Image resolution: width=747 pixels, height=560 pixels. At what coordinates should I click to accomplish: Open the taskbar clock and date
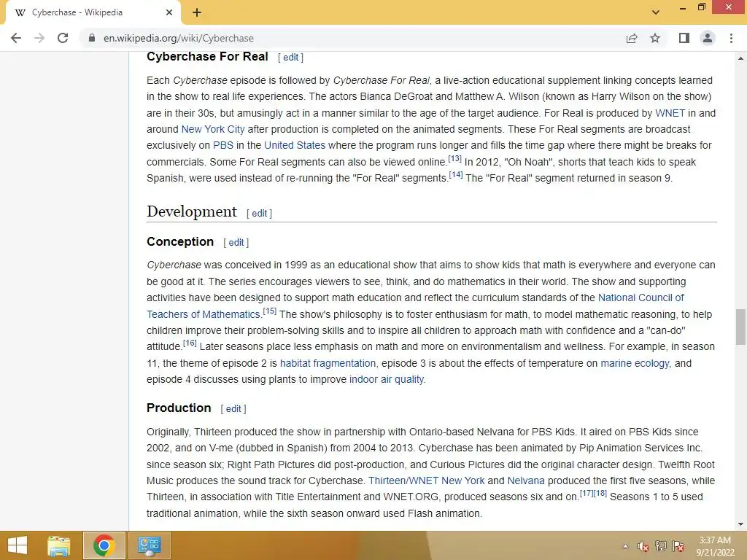[x=715, y=546]
